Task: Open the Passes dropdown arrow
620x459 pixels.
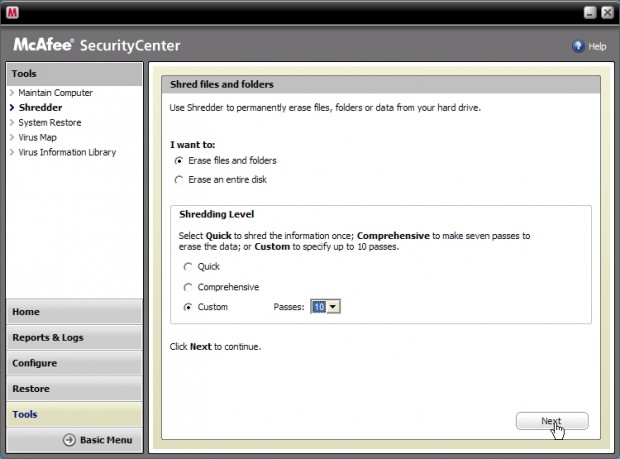Action: [x=333, y=307]
